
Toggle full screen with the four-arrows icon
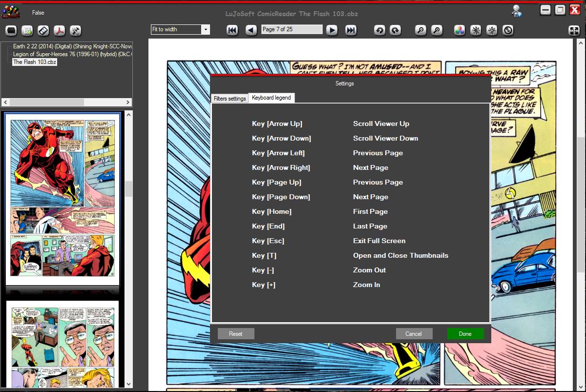pos(574,30)
